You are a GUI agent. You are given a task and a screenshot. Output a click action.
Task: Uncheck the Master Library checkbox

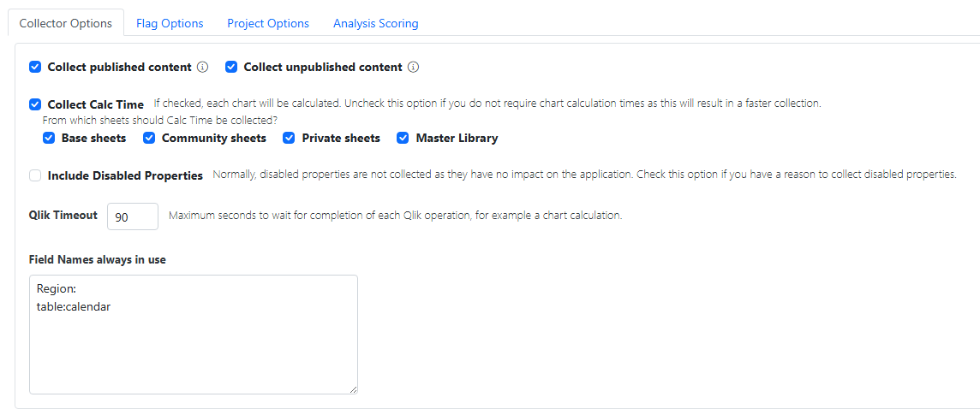pos(403,138)
